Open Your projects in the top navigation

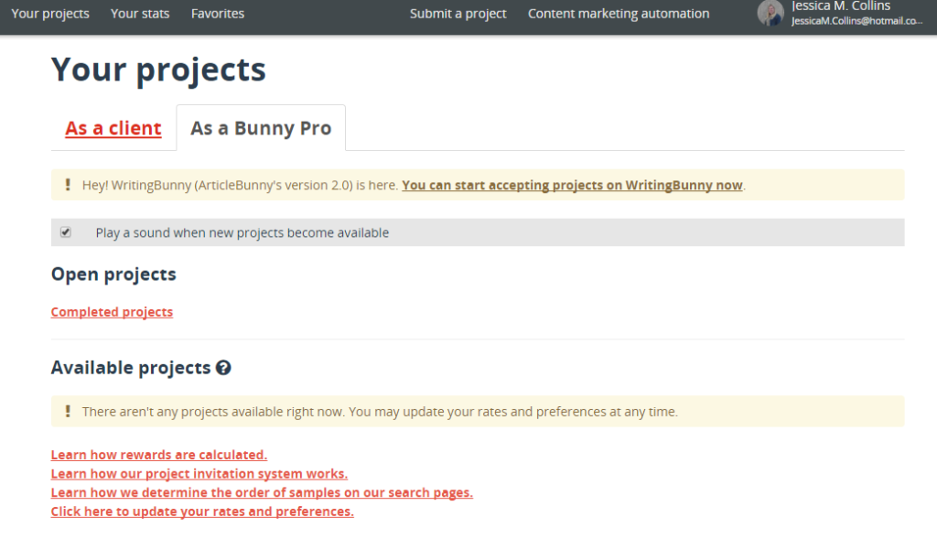[x=50, y=13]
